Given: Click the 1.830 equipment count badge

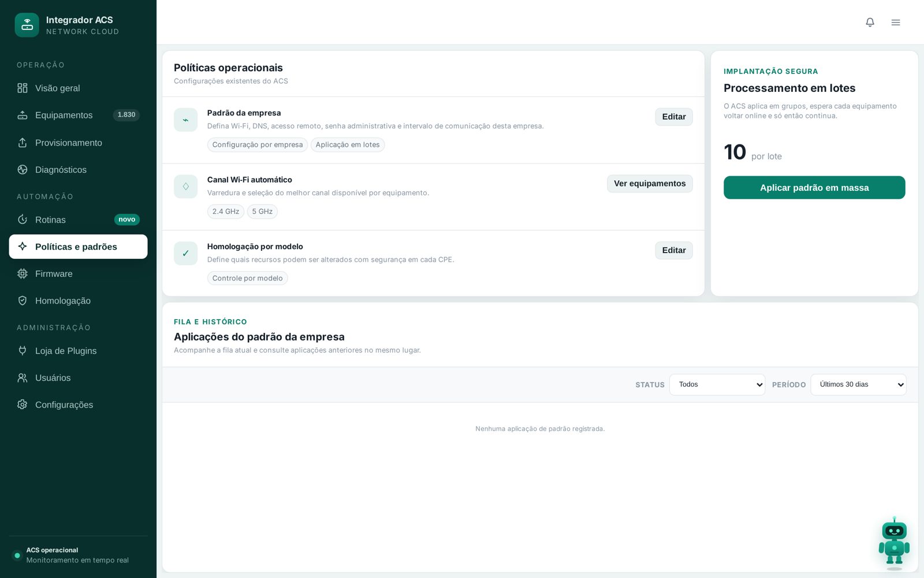Looking at the screenshot, I should pos(126,115).
